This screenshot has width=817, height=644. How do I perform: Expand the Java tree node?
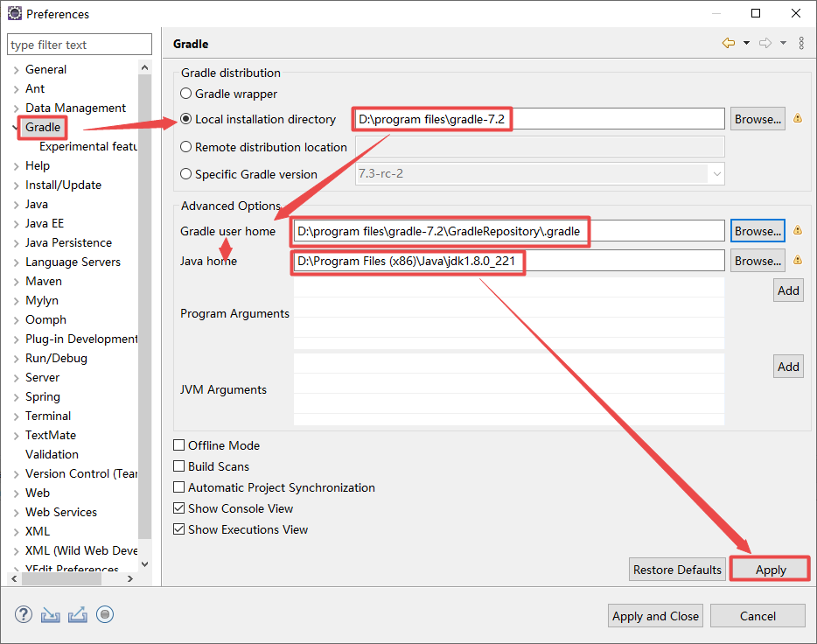pyautogui.click(x=16, y=205)
